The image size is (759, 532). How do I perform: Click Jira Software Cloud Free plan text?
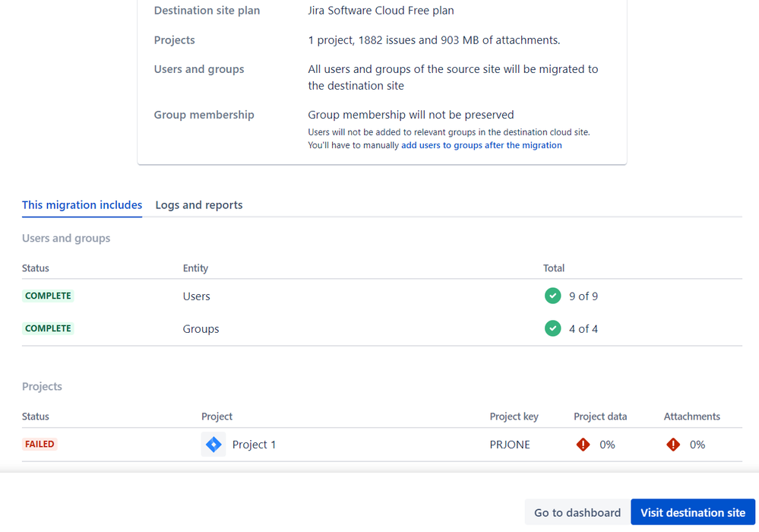381,11
